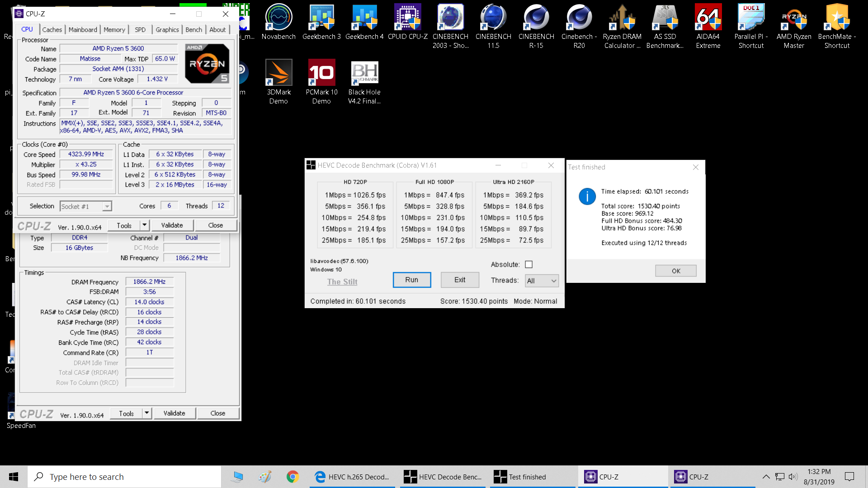Open the CINEBENCH R-15 desktop icon
The width and height of the screenshot is (868, 488).
pos(536,26)
